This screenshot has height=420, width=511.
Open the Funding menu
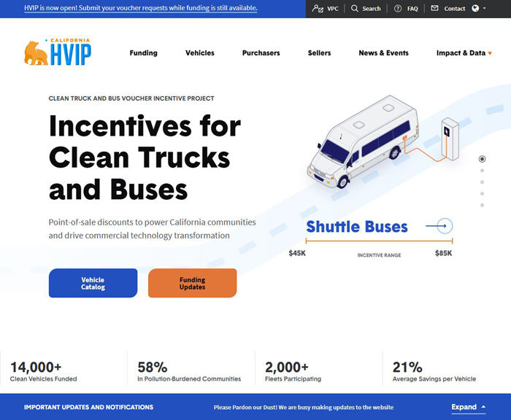pyautogui.click(x=143, y=52)
